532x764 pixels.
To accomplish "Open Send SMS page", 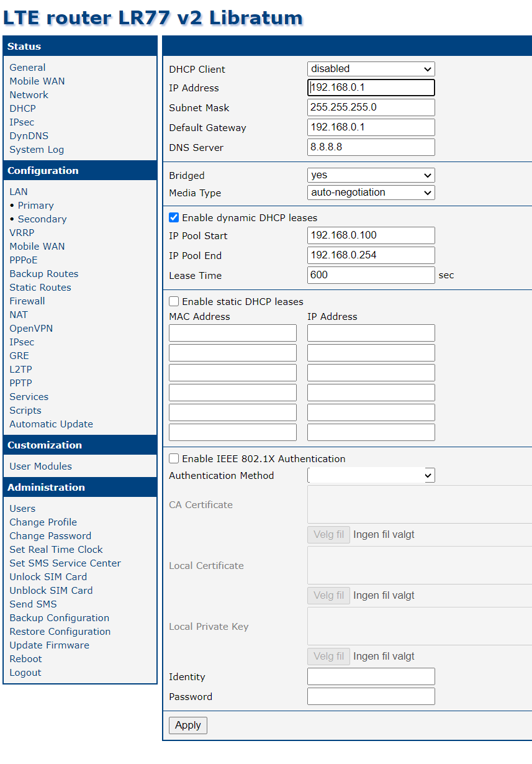I will pyautogui.click(x=33, y=604).
